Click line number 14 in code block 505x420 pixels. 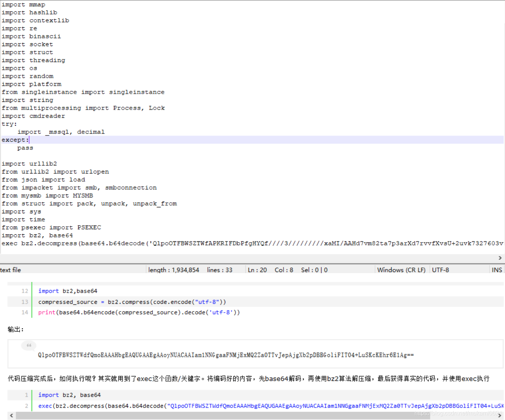click(x=25, y=313)
